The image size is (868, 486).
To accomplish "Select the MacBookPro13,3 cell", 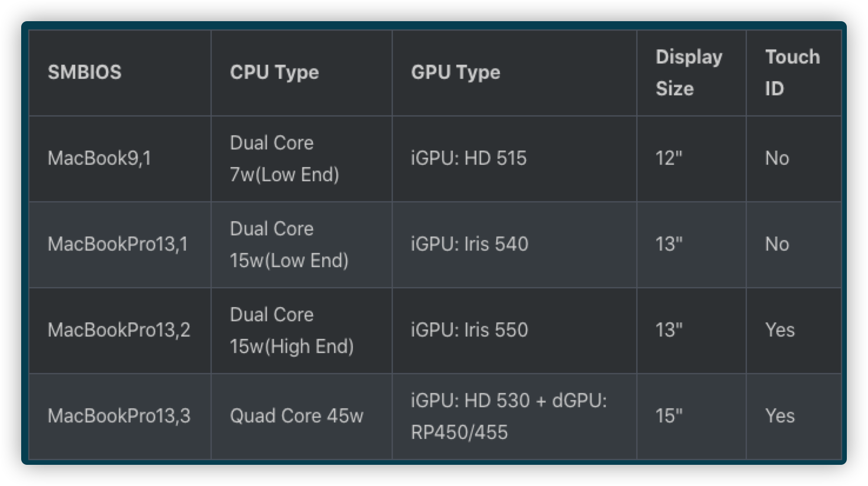I will coord(119,416).
